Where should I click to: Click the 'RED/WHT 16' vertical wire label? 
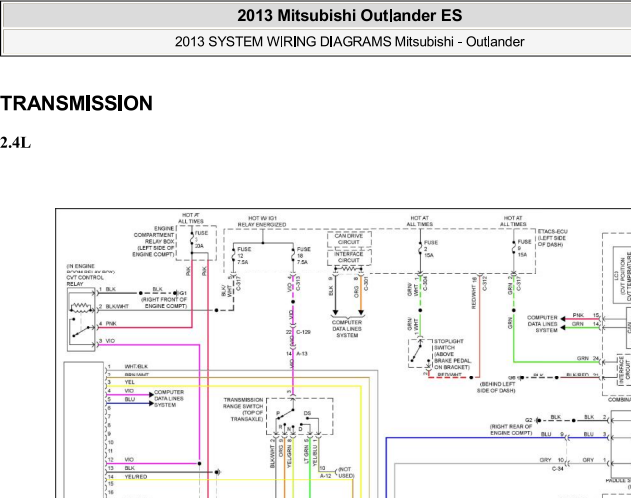click(474, 293)
